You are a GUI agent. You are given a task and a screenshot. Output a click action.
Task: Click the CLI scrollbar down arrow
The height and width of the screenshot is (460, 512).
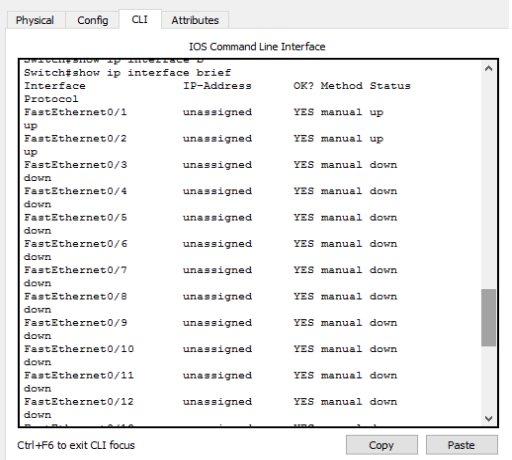[489, 418]
